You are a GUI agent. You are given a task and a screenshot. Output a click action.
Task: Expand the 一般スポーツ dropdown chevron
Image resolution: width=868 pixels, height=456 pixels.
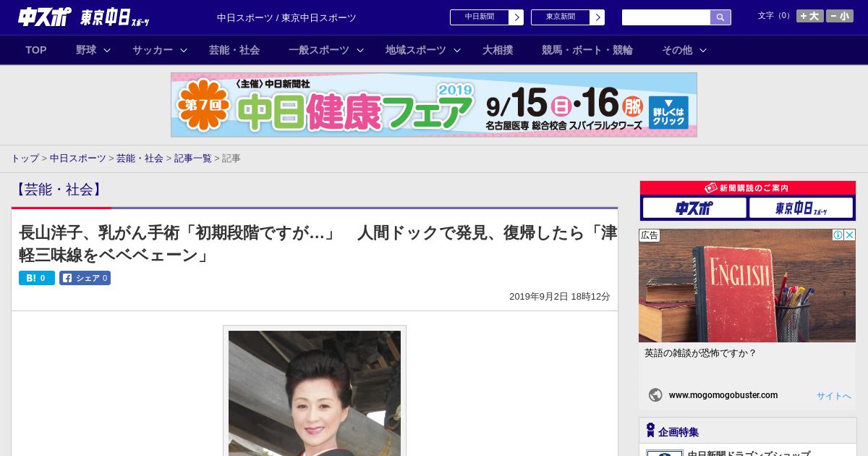pyautogui.click(x=360, y=50)
